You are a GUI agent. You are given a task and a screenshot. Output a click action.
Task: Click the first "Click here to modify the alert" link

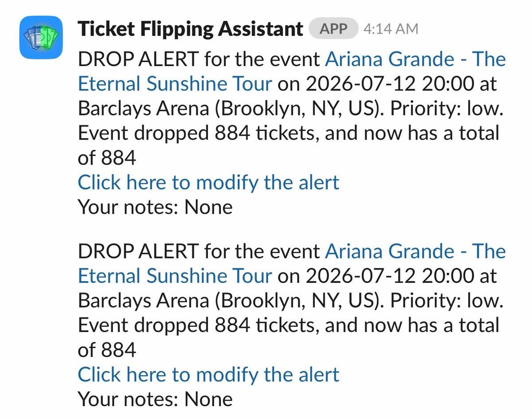[x=208, y=182]
